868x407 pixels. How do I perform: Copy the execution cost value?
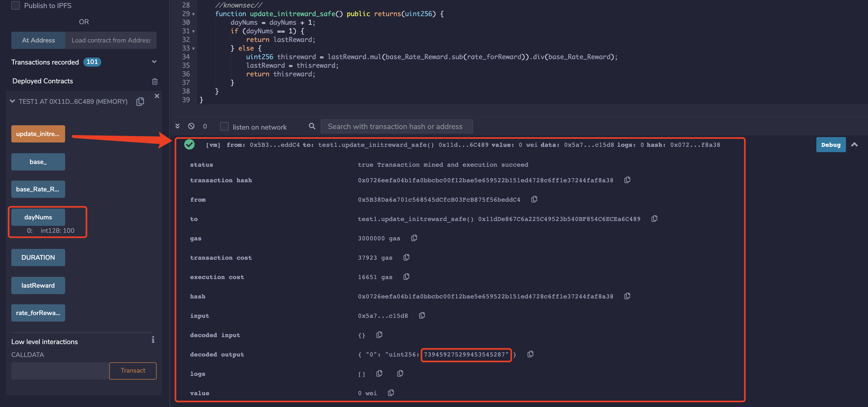406,277
